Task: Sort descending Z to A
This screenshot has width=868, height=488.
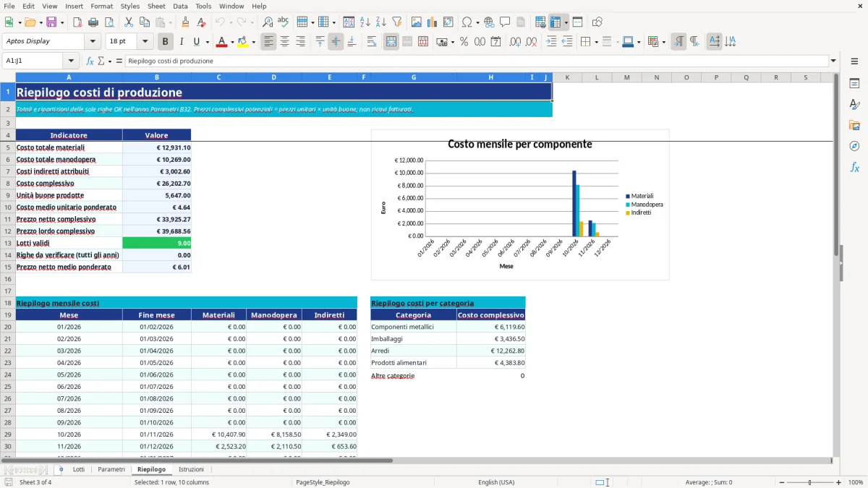Action: [380, 22]
